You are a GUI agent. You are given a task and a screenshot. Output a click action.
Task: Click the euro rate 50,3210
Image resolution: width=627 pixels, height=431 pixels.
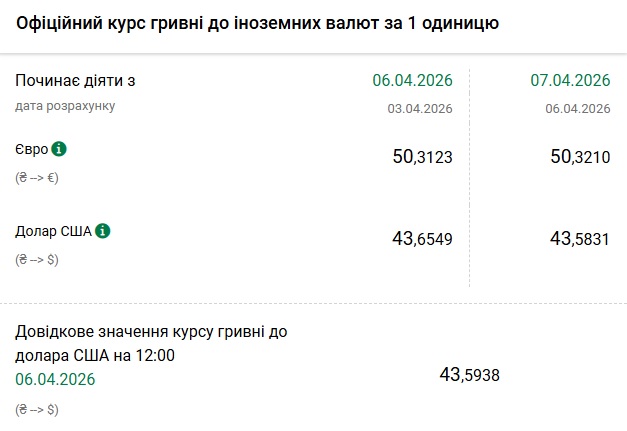[x=580, y=156]
